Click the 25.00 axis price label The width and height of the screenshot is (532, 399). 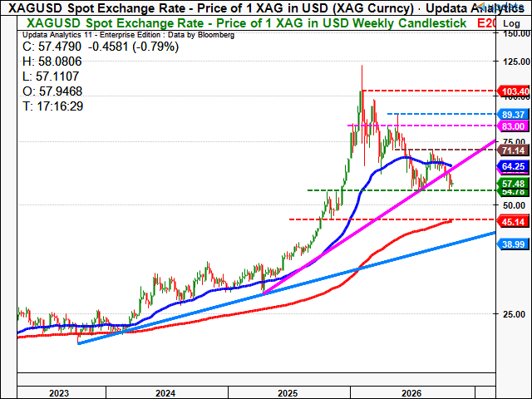pos(514,314)
